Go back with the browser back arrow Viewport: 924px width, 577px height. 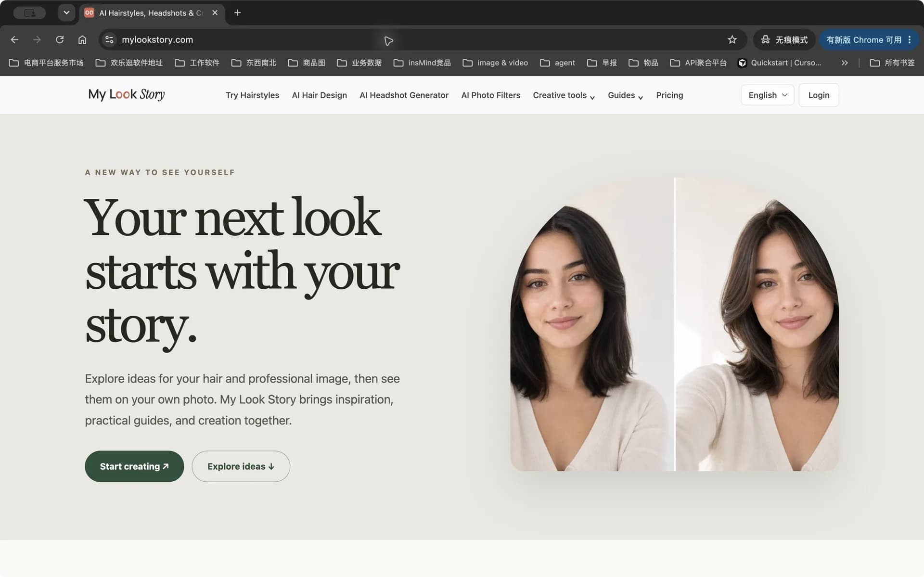pyautogui.click(x=14, y=39)
